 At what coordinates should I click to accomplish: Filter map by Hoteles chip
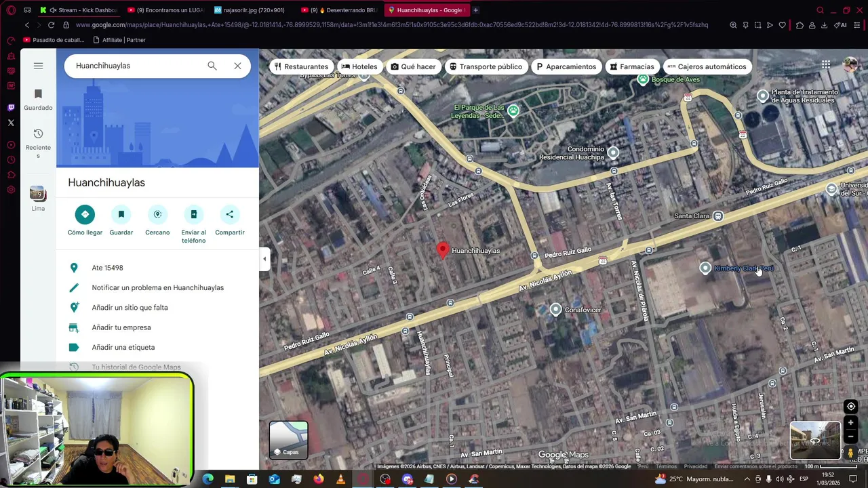[359, 66]
